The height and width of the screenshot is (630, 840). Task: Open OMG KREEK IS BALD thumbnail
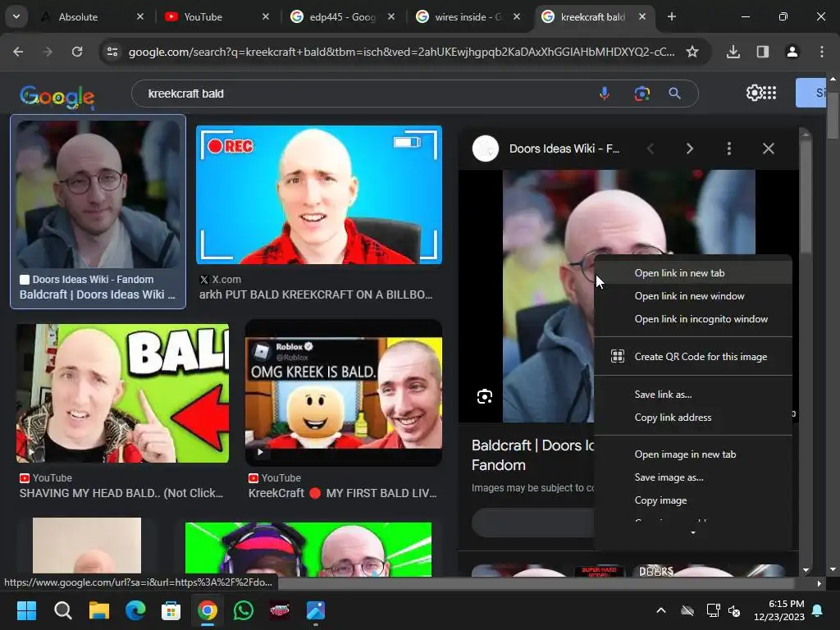(x=344, y=393)
